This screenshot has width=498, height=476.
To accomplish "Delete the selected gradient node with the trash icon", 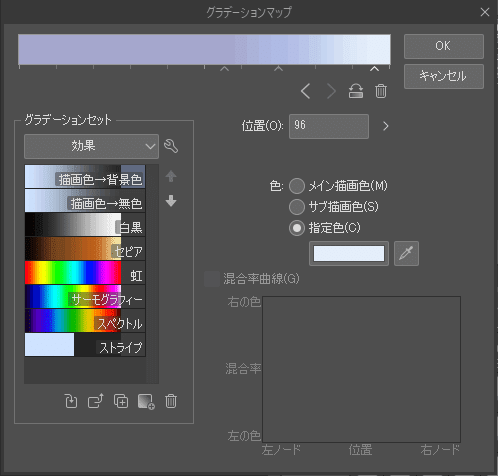I will [381, 91].
